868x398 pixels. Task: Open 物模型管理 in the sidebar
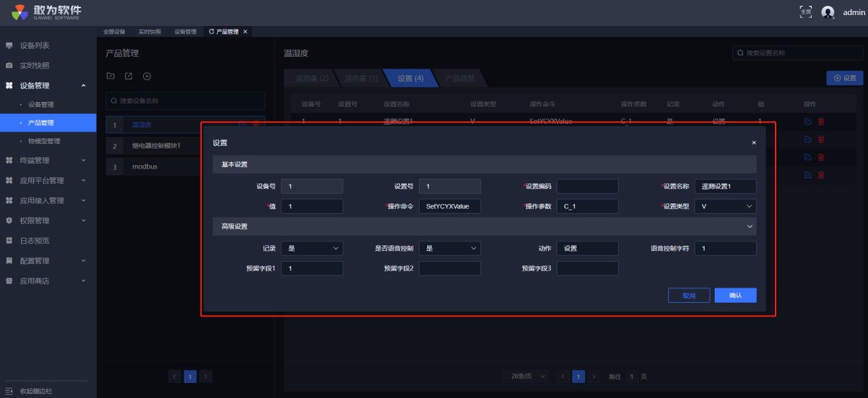[x=44, y=141]
